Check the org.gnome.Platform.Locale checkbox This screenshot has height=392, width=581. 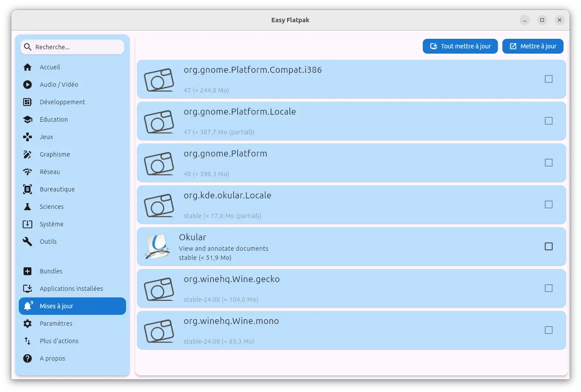tap(549, 121)
